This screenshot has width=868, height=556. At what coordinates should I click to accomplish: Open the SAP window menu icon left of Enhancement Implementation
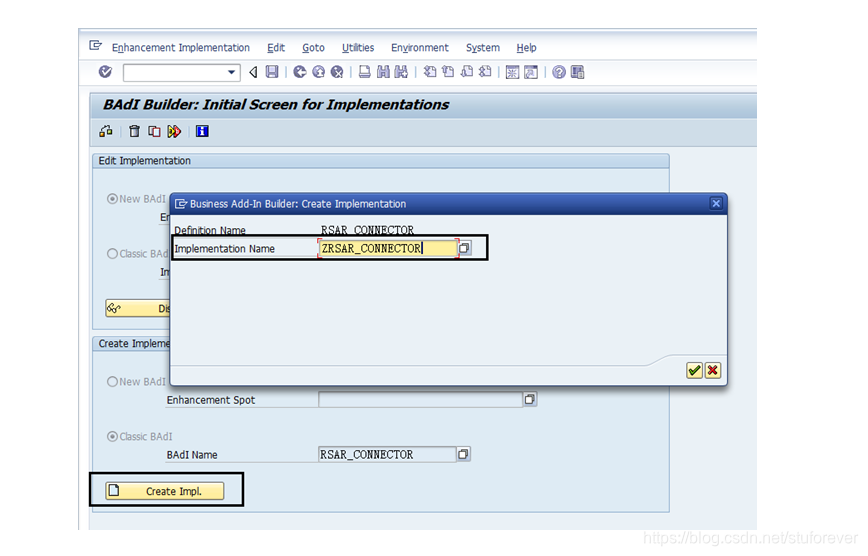pyautogui.click(x=96, y=45)
